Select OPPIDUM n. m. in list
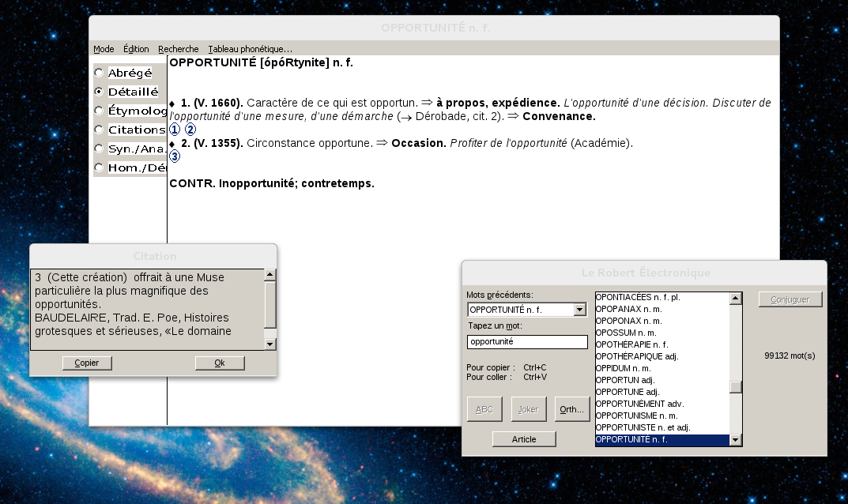This screenshot has height=504, width=848. (x=662, y=369)
